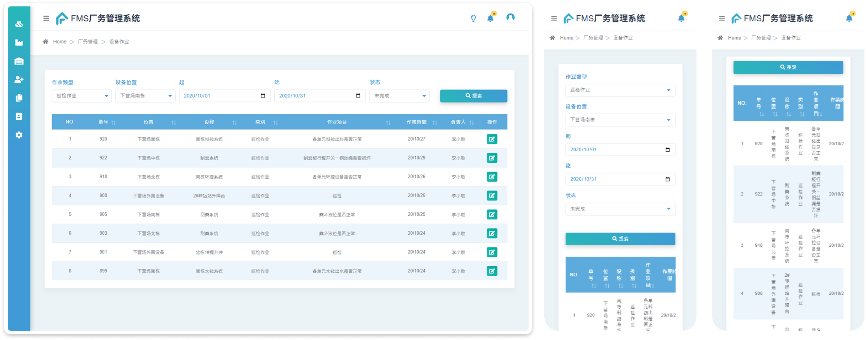Open the cubes module icon in the sidebar
Image resolution: width=868 pixels, height=340 pixels.
click(19, 24)
